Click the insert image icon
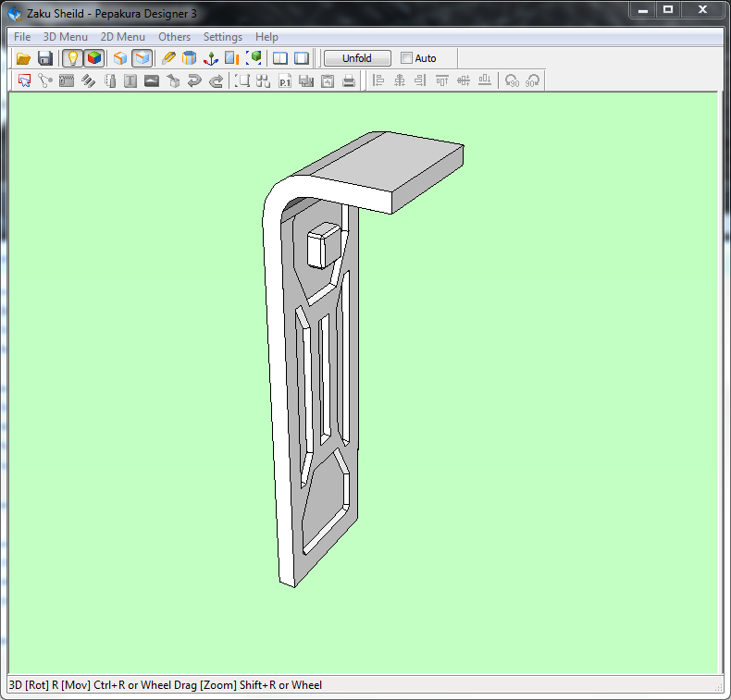Image resolution: width=731 pixels, height=700 pixels. pos(152,80)
